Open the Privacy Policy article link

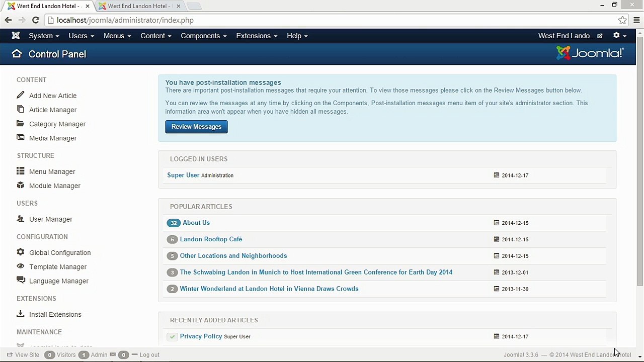click(x=201, y=336)
